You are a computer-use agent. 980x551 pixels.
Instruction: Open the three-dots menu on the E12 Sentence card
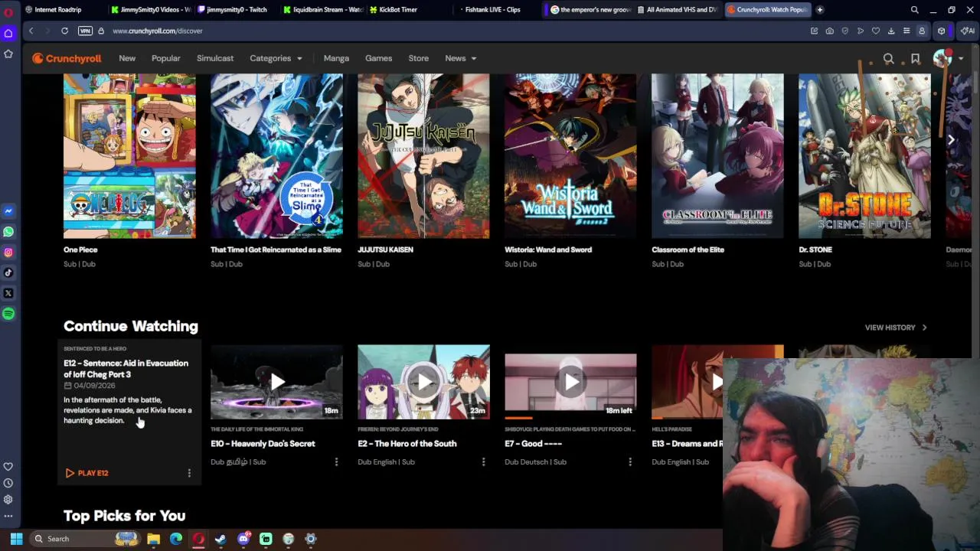189,473
